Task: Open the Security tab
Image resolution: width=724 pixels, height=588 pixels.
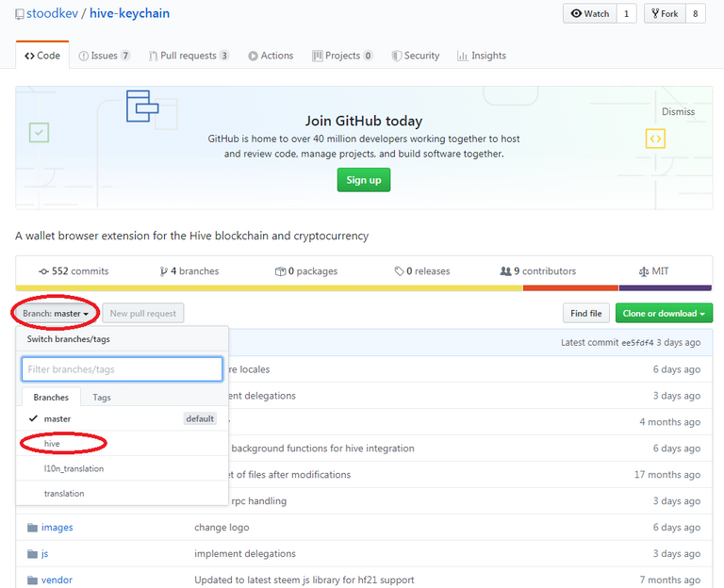Action: (x=416, y=56)
